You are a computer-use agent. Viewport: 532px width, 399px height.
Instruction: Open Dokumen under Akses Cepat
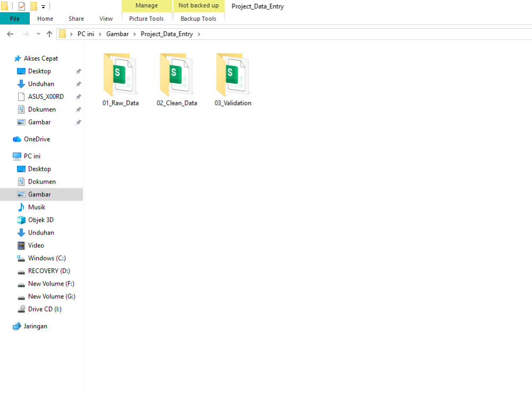(41, 109)
